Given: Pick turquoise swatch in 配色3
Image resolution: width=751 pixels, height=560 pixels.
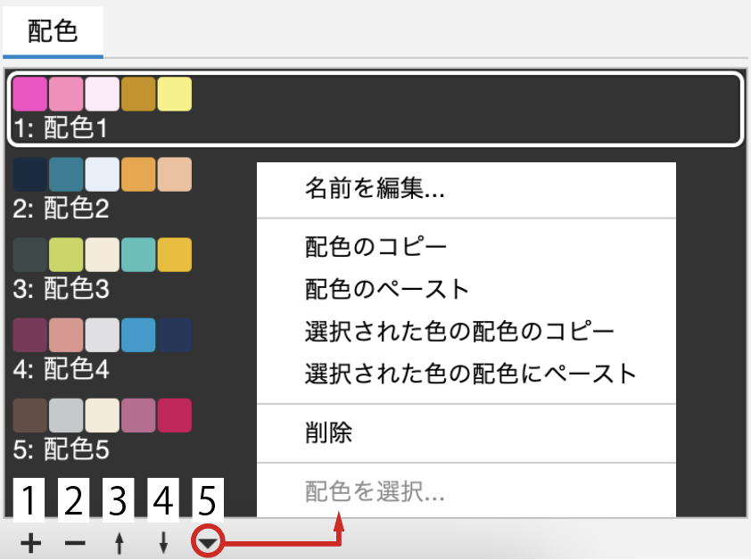Looking at the screenshot, I should click(138, 255).
